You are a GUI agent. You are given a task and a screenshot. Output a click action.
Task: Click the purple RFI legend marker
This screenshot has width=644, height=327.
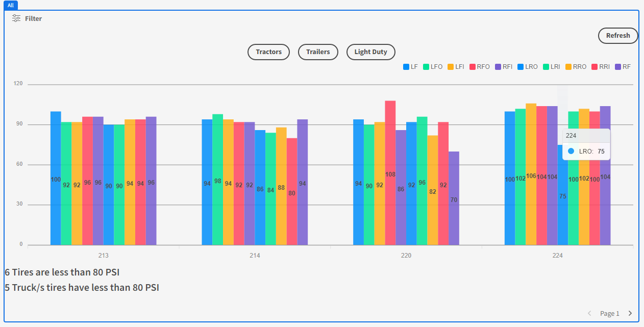click(498, 66)
